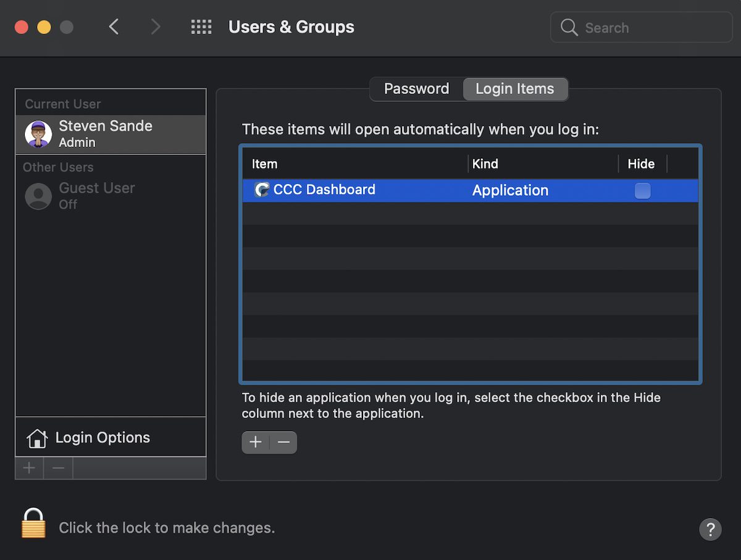Click the show all preferences grid icon
Viewport: 741px width, 560px height.
[x=201, y=27]
